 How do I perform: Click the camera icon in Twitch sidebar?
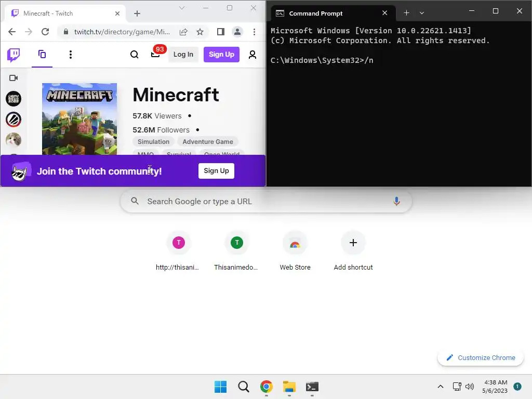tap(14, 78)
